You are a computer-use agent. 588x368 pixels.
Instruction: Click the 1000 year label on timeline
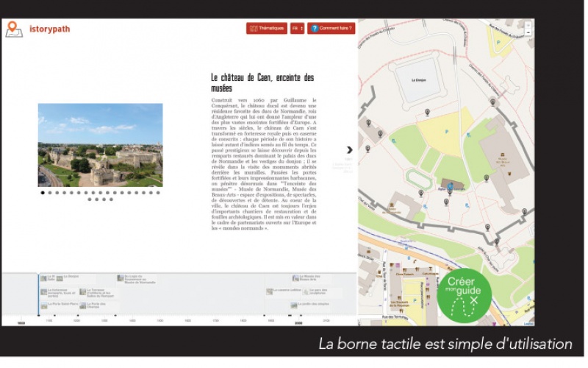click(x=21, y=323)
